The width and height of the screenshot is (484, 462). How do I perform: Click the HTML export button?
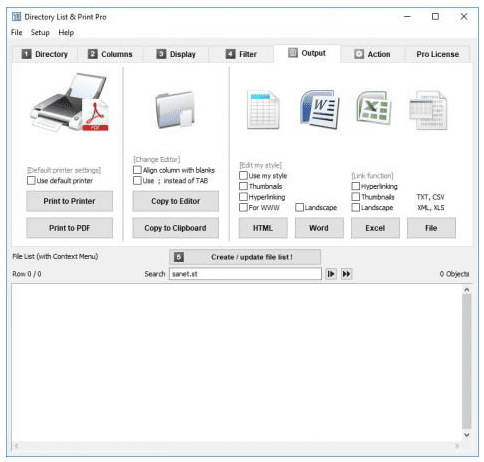point(263,228)
